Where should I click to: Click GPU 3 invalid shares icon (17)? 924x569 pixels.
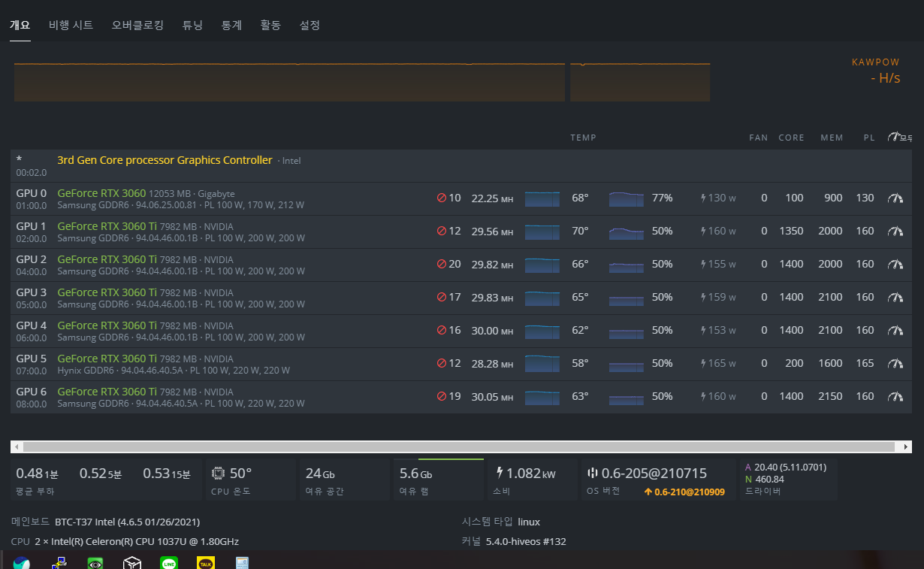[x=442, y=298]
